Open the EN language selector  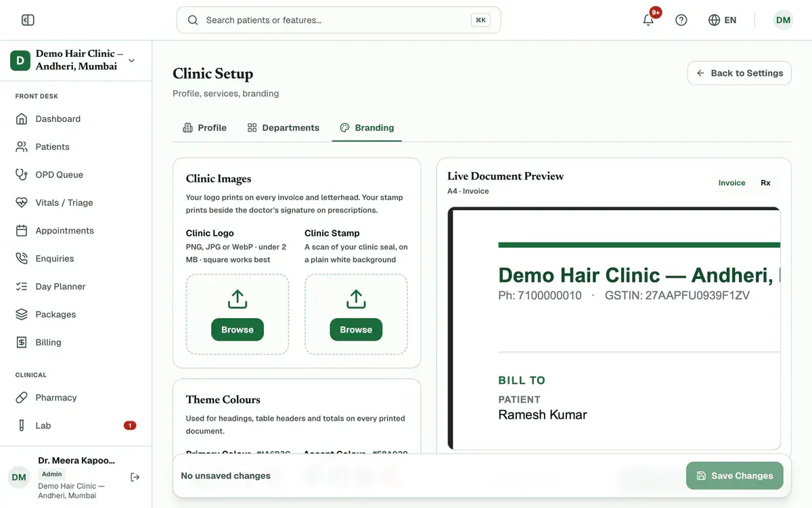(722, 20)
